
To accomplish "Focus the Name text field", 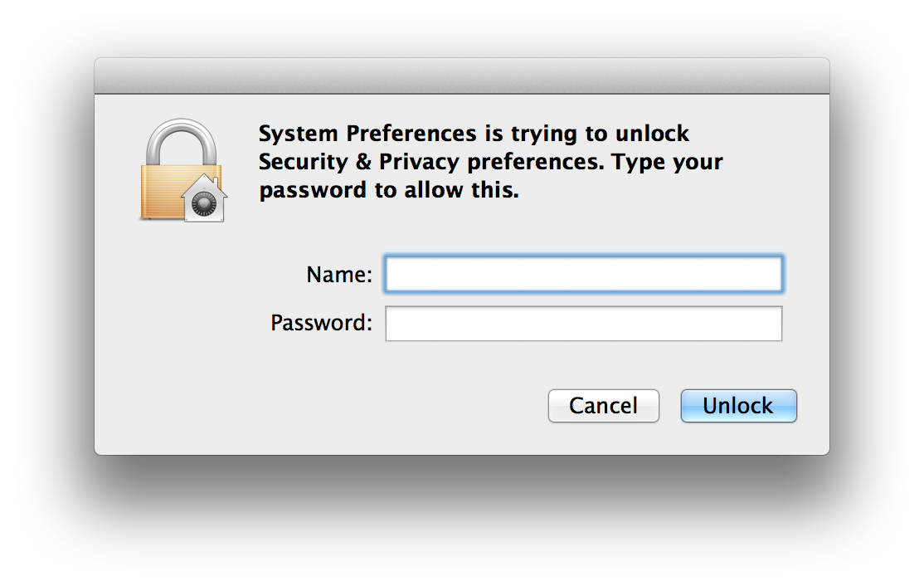I will [x=583, y=274].
